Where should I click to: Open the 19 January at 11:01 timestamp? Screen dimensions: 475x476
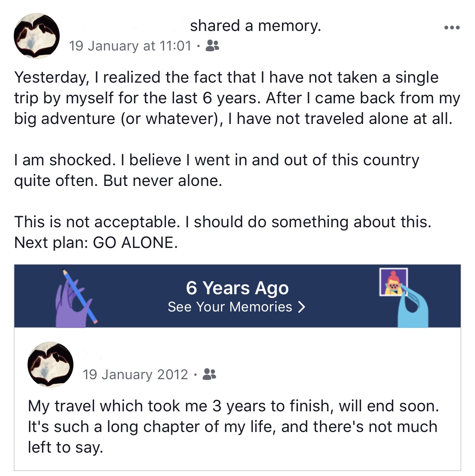pos(130,46)
